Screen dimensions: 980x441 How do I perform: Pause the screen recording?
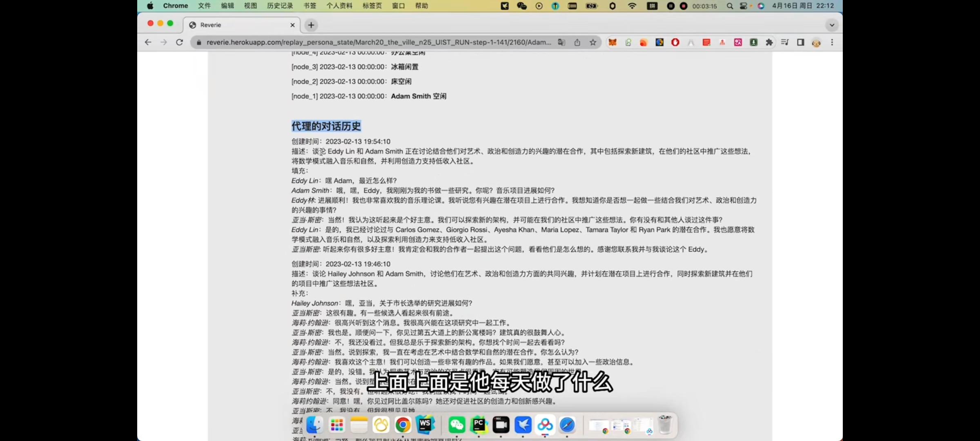pos(670,6)
